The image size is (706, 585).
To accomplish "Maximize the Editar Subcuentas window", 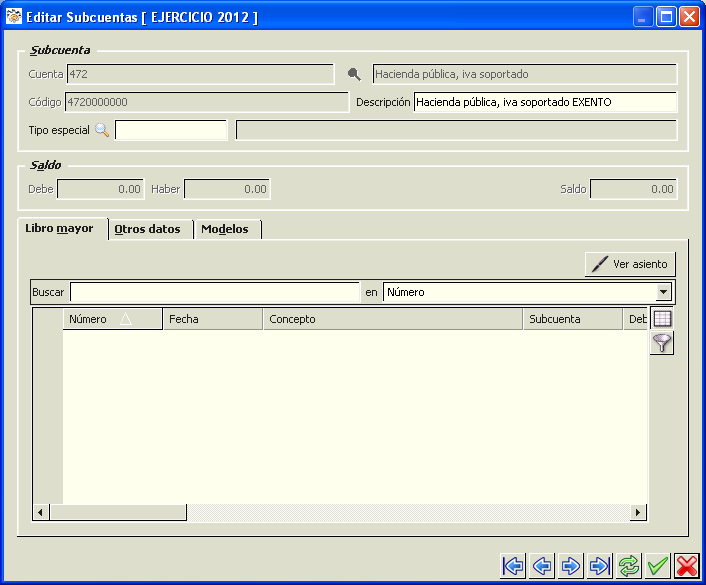I will (666, 17).
